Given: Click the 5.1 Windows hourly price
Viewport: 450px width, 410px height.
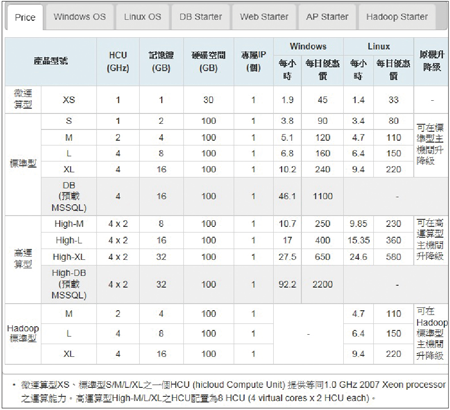Looking at the screenshot, I should coord(287,138).
